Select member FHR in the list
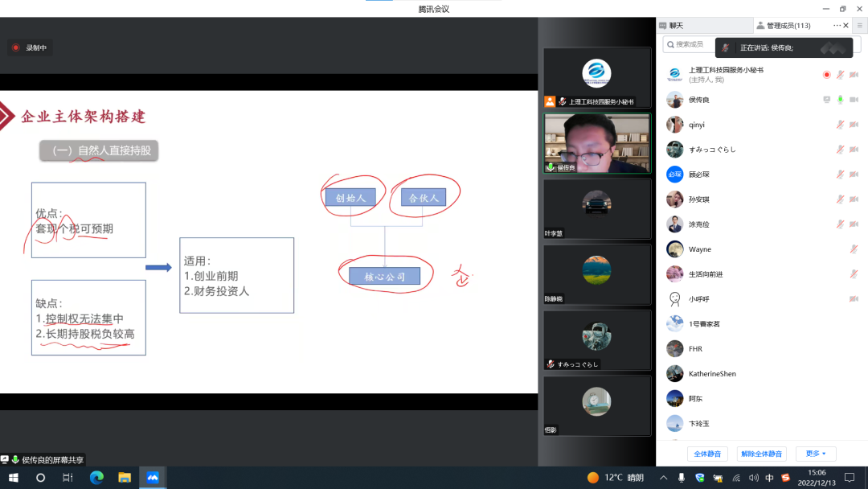868x489 pixels. point(762,349)
